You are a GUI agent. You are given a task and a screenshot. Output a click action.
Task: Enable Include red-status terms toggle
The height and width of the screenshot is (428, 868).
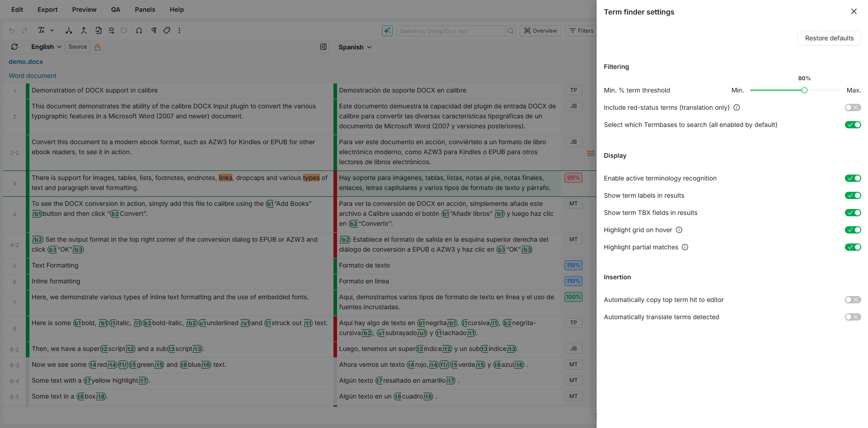click(853, 107)
